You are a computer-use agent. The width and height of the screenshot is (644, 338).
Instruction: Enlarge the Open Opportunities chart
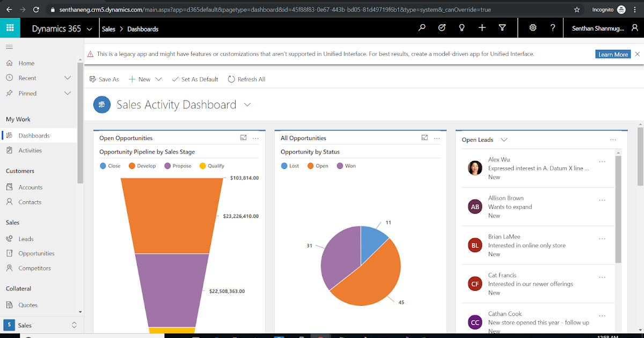244,138
